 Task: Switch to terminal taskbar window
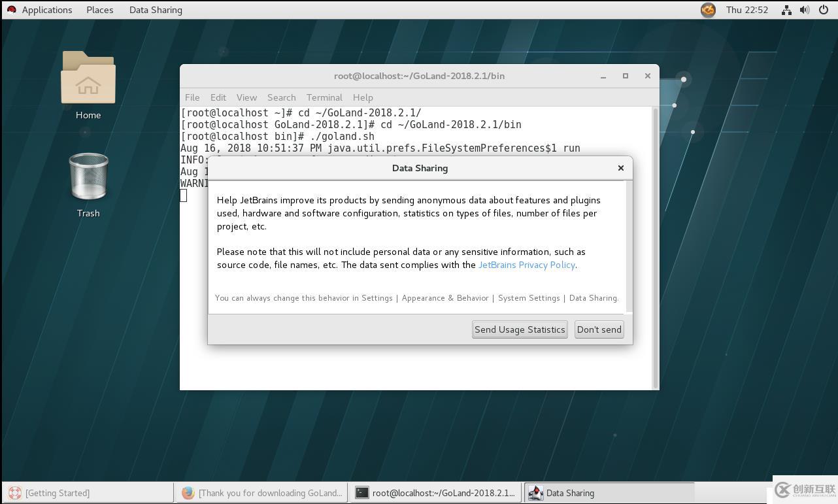pyautogui.click(x=436, y=493)
